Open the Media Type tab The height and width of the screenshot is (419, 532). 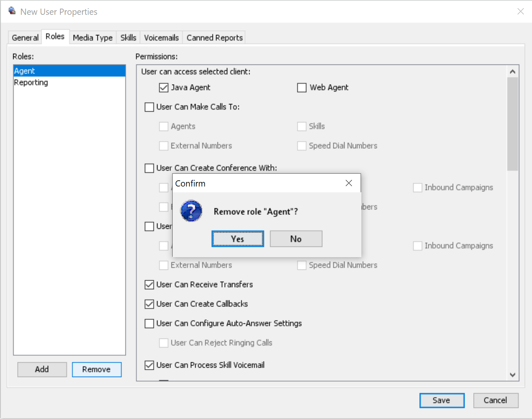(93, 37)
